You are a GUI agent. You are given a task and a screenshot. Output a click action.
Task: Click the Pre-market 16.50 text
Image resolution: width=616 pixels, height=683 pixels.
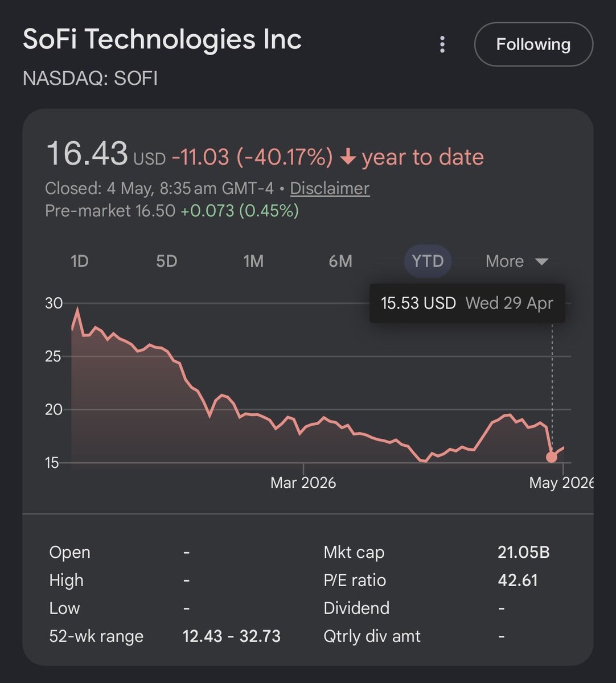[x=110, y=211]
